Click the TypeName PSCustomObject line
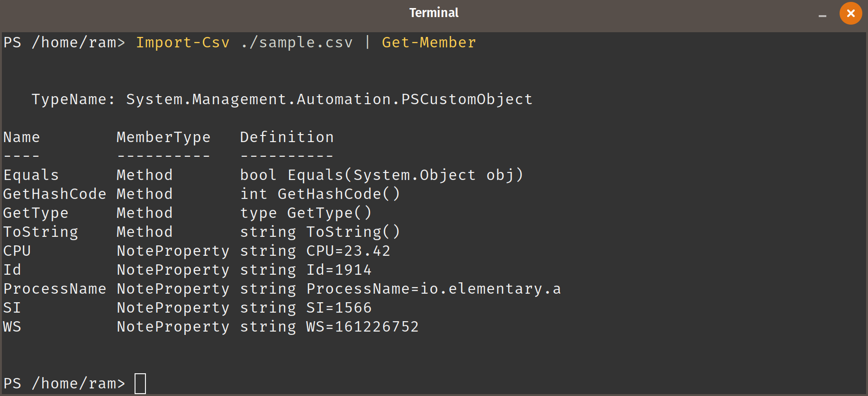This screenshot has height=396, width=868. [x=282, y=99]
